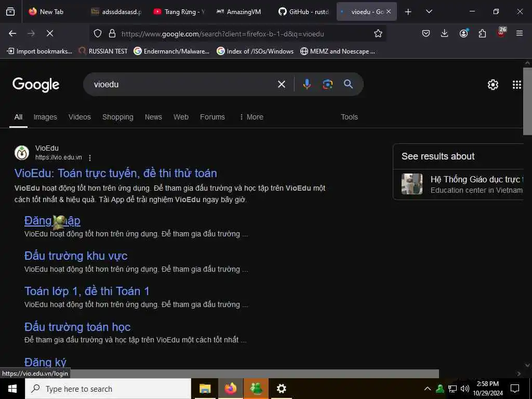Open Windows Start menu
The height and width of the screenshot is (399, 532).
[x=12, y=389]
